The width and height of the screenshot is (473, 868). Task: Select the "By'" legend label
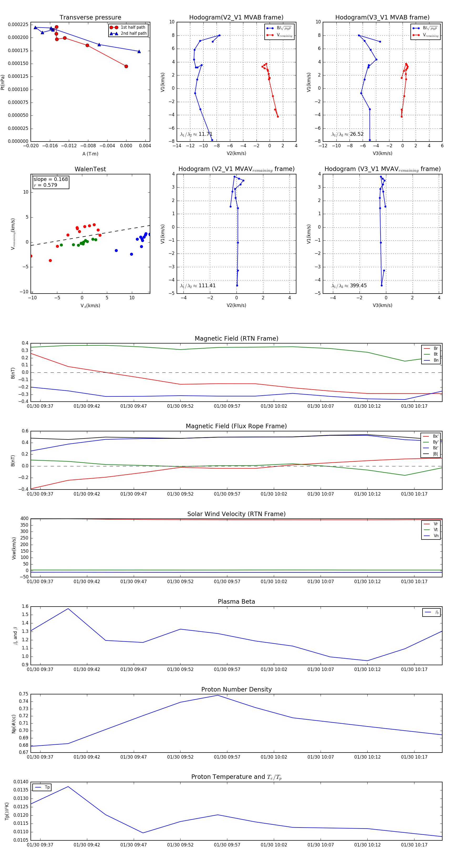pos(436,442)
